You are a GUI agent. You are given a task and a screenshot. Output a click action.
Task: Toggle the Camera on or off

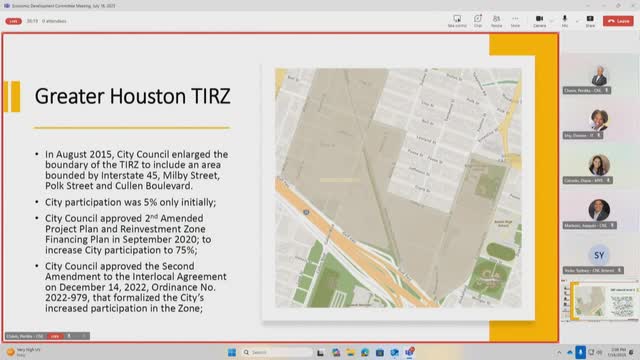(x=539, y=21)
